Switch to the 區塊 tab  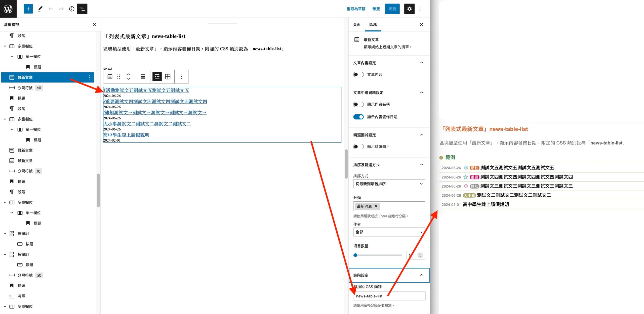373,24
